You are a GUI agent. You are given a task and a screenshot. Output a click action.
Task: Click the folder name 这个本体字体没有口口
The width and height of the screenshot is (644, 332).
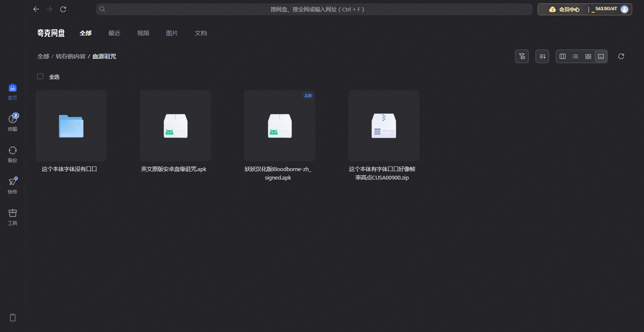tap(69, 169)
